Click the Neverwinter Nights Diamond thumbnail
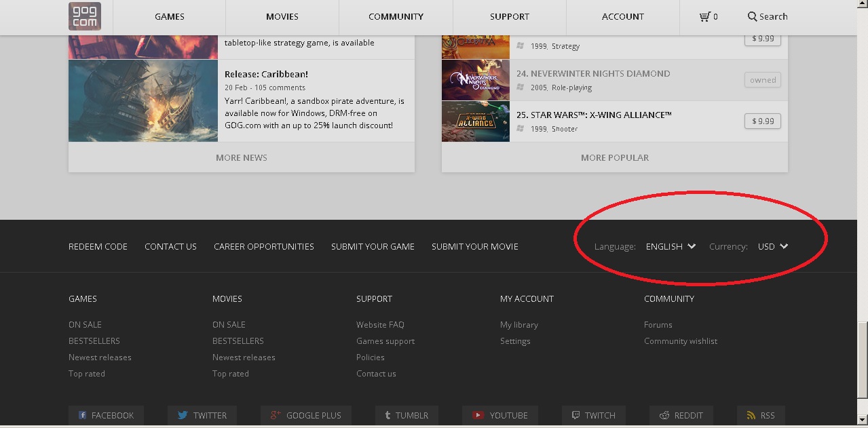 click(x=476, y=80)
